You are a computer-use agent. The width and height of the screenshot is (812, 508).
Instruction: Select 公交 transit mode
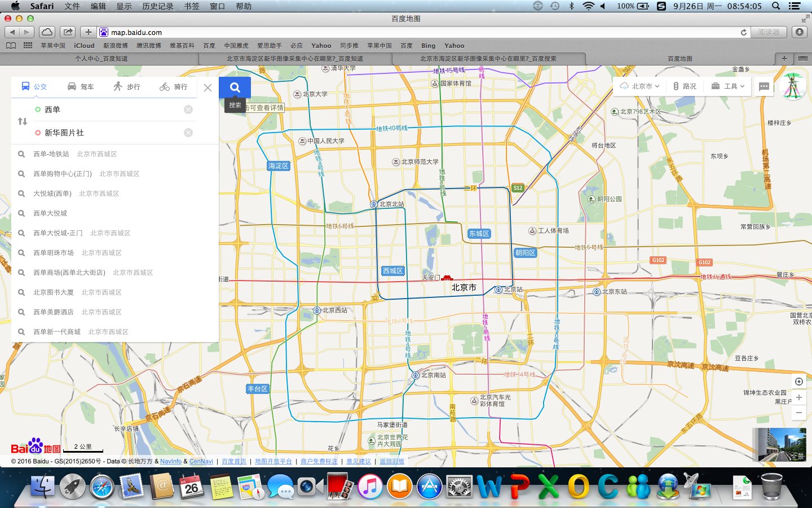(x=34, y=86)
